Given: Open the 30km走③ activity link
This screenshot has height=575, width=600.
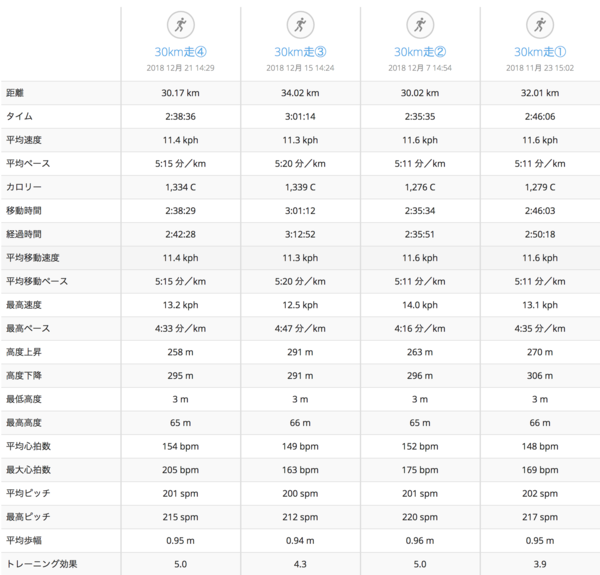Looking at the screenshot, I should (300, 52).
